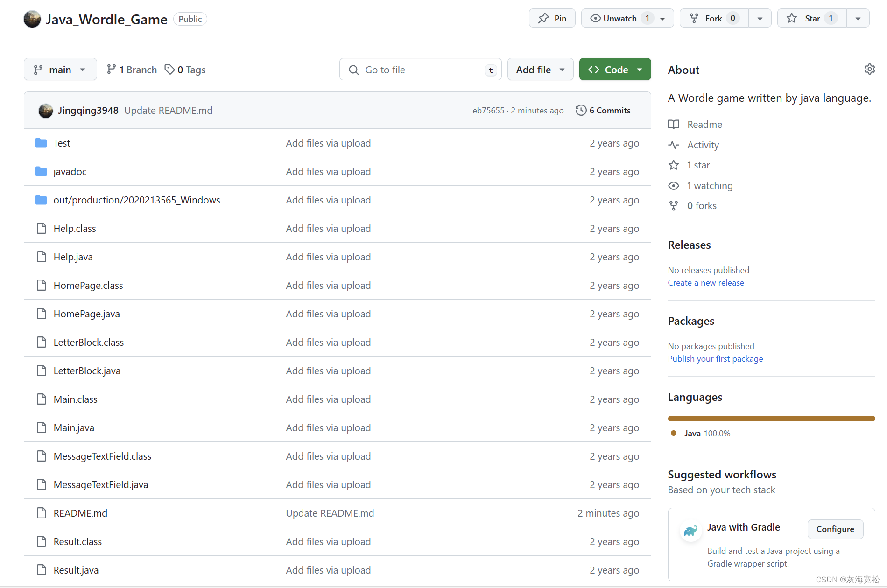Click the file icon next to Result.java
Viewport: 887px width, 588px height.
point(41,570)
